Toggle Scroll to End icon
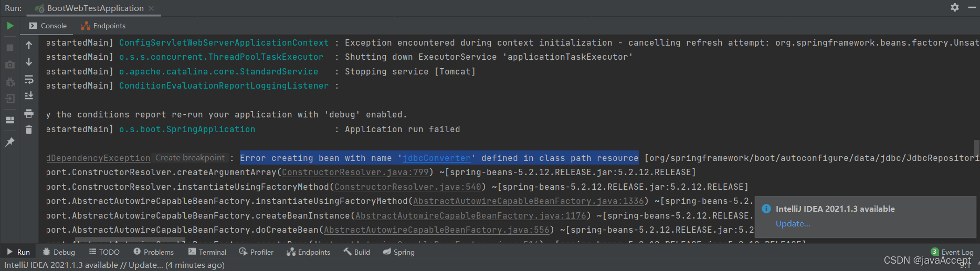The image size is (980, 271). tap(29, 95)
